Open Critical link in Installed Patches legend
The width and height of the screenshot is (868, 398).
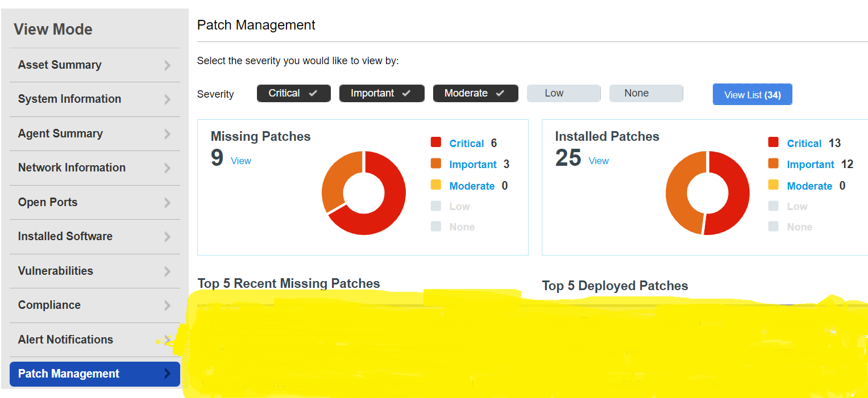click(x=804, y=144)
